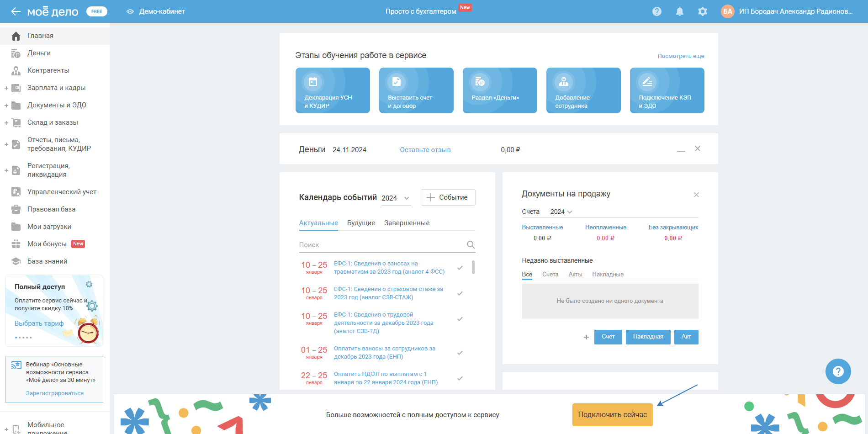Click the Счет create button
This screenshot has width=868, height=434.
tap(608, 337)
